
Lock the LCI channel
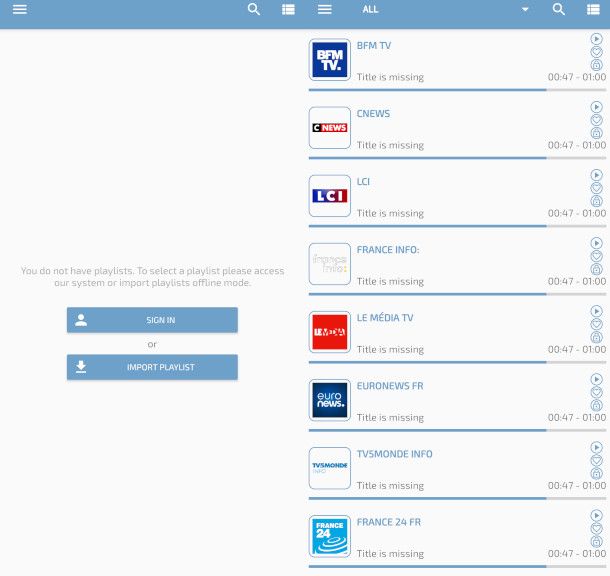click(596, 201)
